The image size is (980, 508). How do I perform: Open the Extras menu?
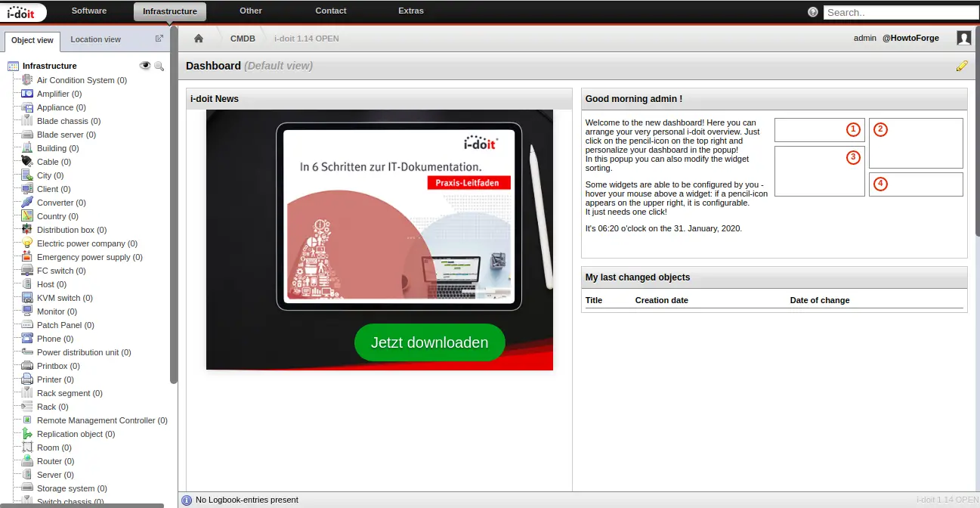411,11
